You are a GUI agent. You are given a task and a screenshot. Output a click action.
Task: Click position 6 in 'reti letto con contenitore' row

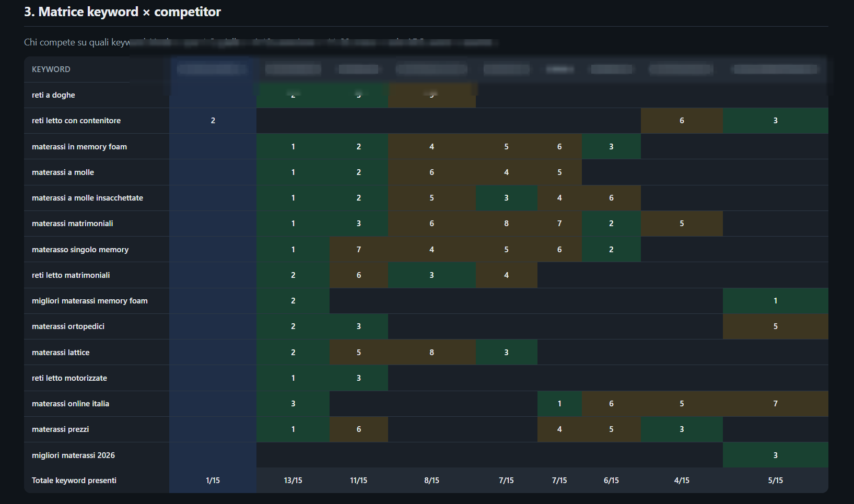[682, 121]
